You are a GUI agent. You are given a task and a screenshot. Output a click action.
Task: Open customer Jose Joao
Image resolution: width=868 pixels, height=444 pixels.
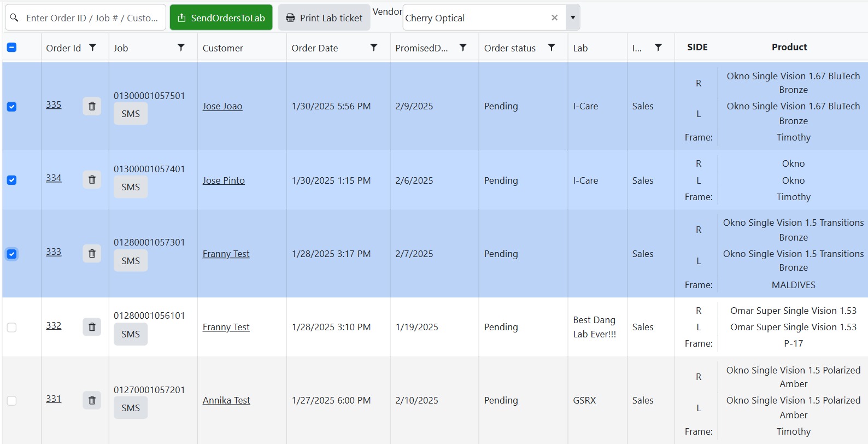click(x=222, y=106)
